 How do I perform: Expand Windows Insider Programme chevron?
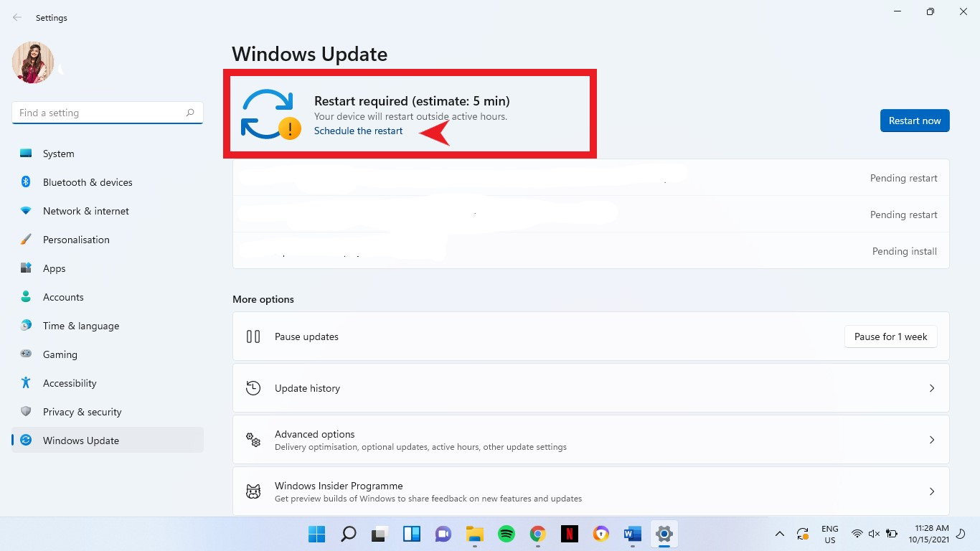931,491
